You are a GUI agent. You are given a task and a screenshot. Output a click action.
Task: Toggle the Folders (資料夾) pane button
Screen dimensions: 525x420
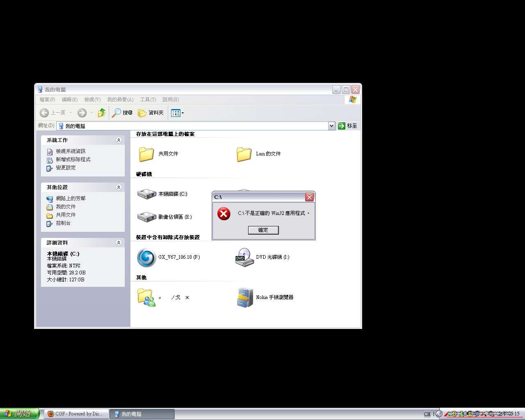(x=151, y=113)
